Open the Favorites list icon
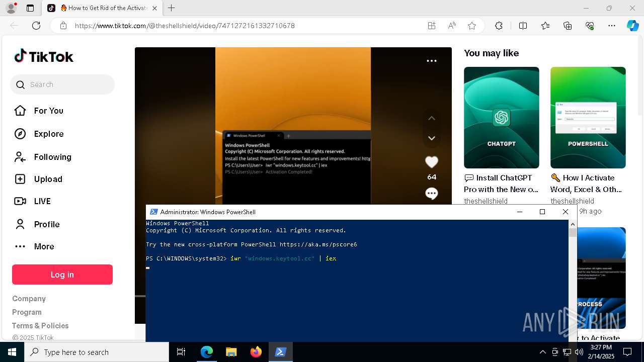Image resolution: width=644 pixels, height=362 pixels. (x=545, y=26)
